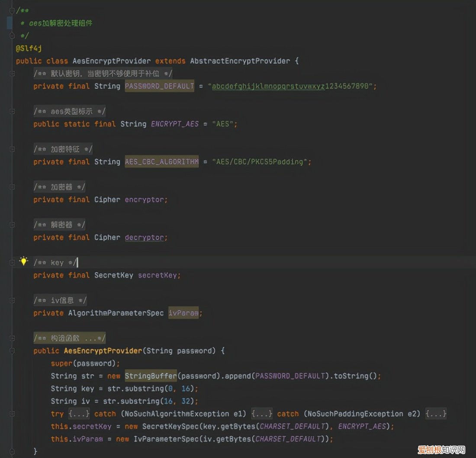Image resolution: width=476 pixels, height=458 pixels.
Task: Click the yellow lightbulb quick-fix icon
Action: [x=23, y=261]
